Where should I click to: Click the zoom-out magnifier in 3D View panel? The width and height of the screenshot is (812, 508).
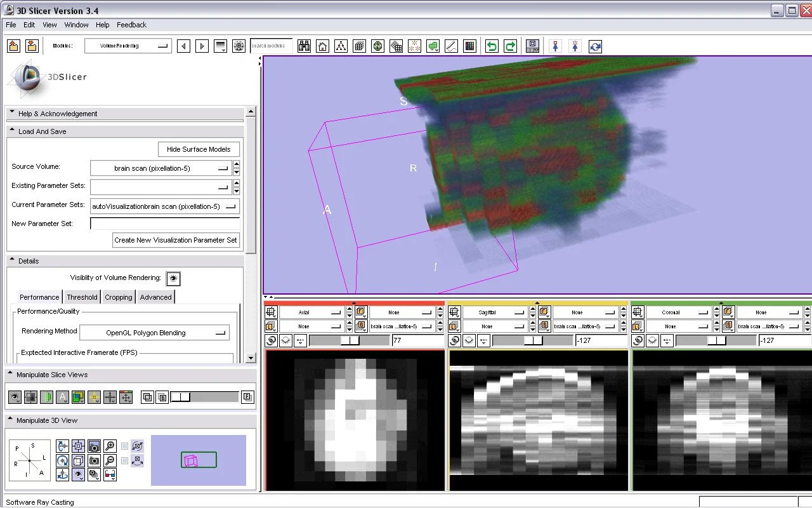110,460
